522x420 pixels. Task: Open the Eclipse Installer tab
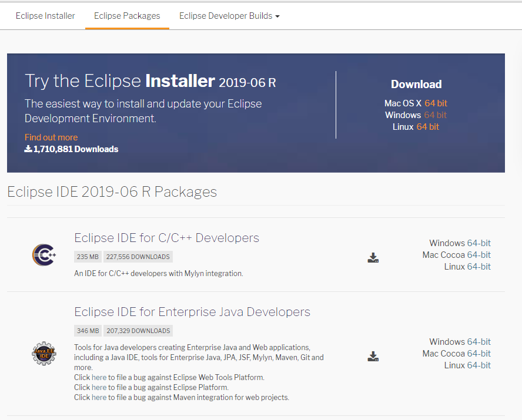click(45, 16)
